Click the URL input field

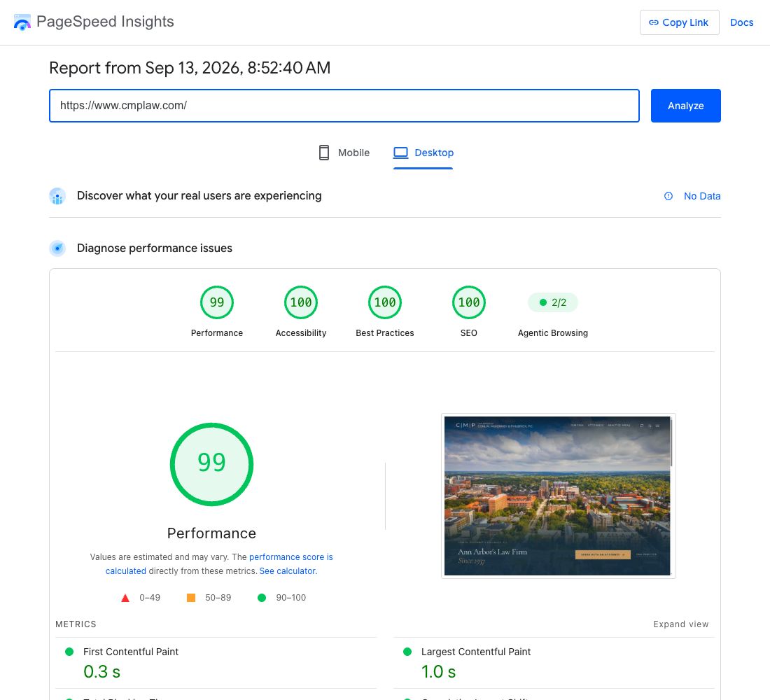[x=344, y=106]
